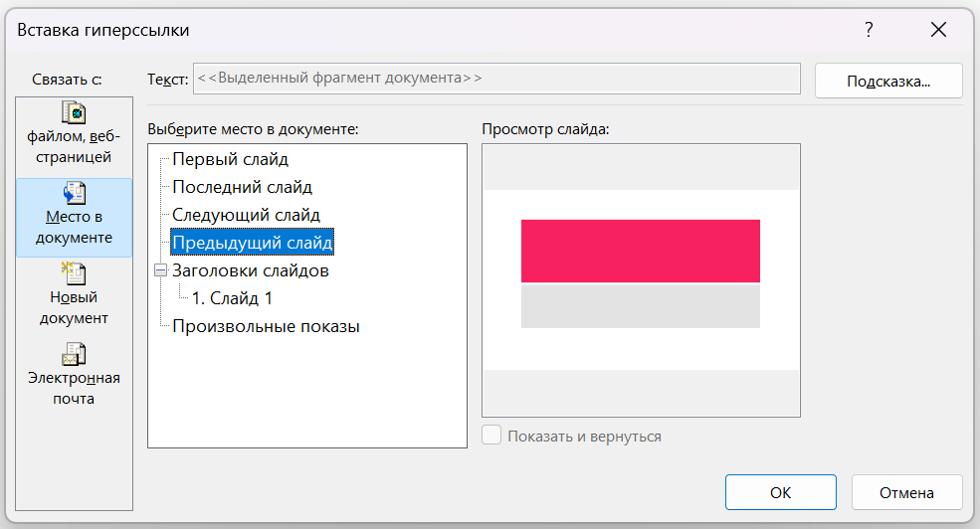Collapse the 'Заголовки слайдов' tree node
This screenshot has height=529, width=980.
tap(160, 270)
